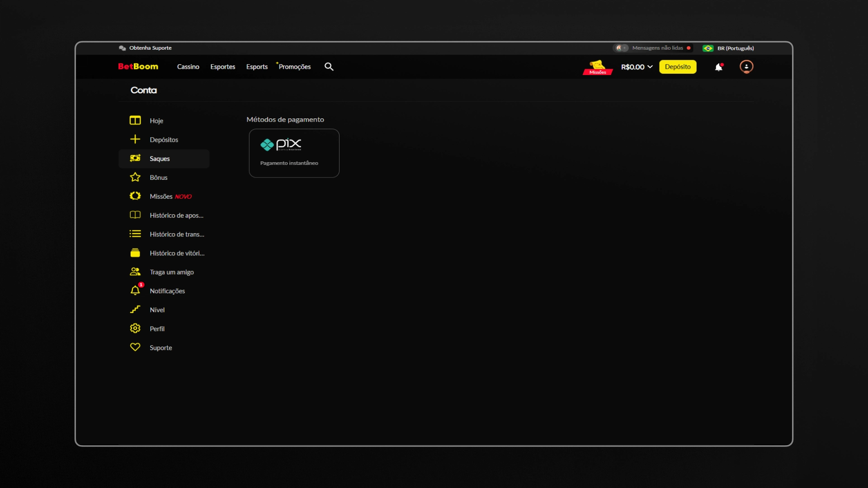Open the Perfil gear icon

[x=135, y=328]
